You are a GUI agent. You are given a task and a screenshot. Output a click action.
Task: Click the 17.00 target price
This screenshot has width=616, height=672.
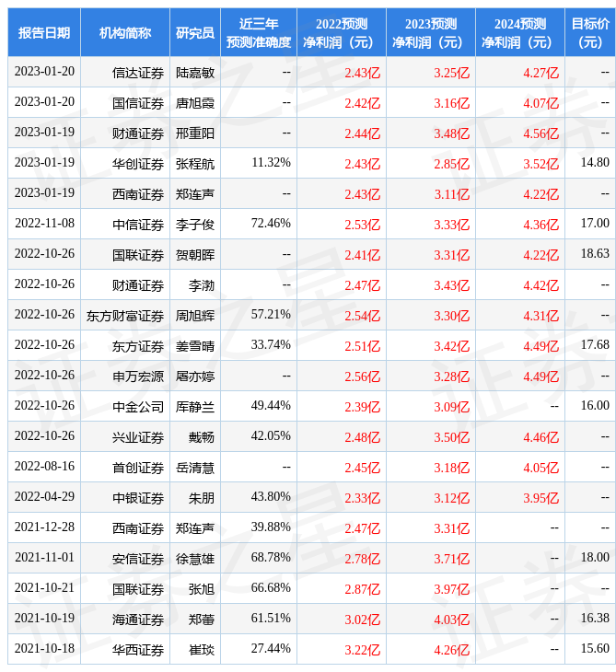595,224
